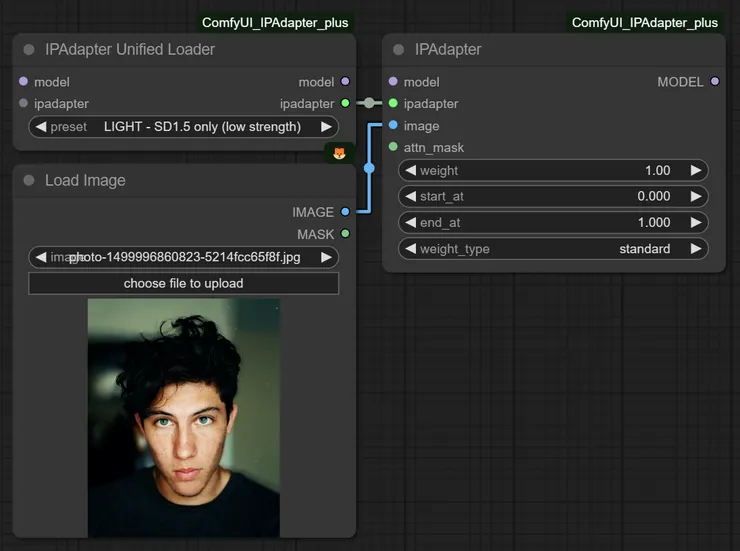Image resolution: width=740 pixels, height=551 pixels.
Task: Click the IMAGE output connector on Load Image
Action: [345, 212]
